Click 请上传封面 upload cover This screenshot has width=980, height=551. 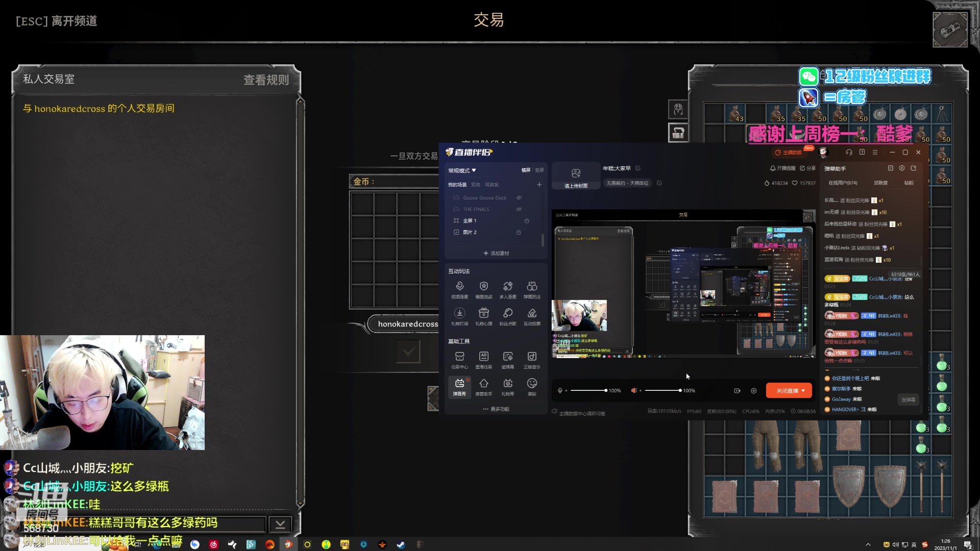pyautogui.click(x=576, y=177)
